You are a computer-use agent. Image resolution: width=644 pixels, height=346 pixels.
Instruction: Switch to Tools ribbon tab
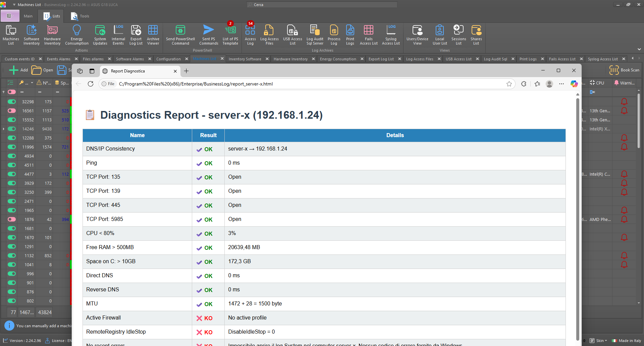[80, 16]
